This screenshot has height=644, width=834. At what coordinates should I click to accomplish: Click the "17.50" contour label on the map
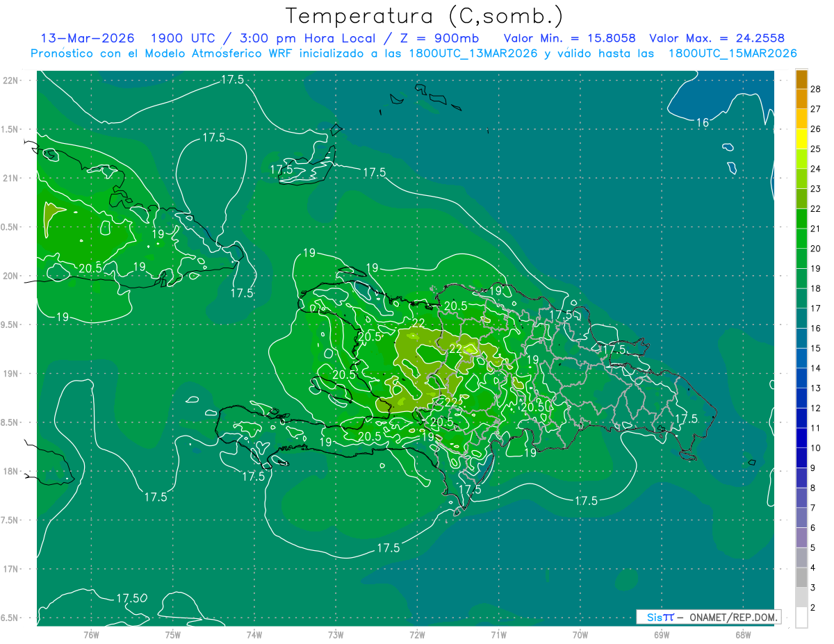[x=131, y=598]
